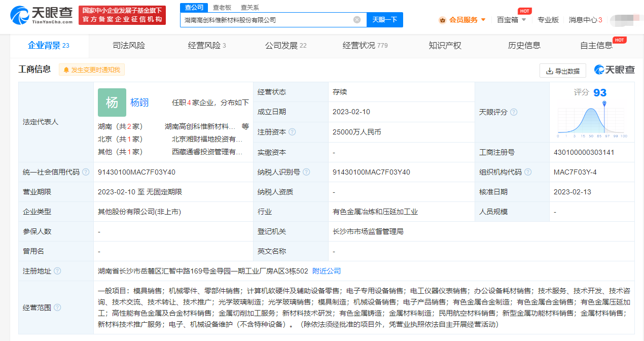Select the 工商信息 section heading

(34, 70)
